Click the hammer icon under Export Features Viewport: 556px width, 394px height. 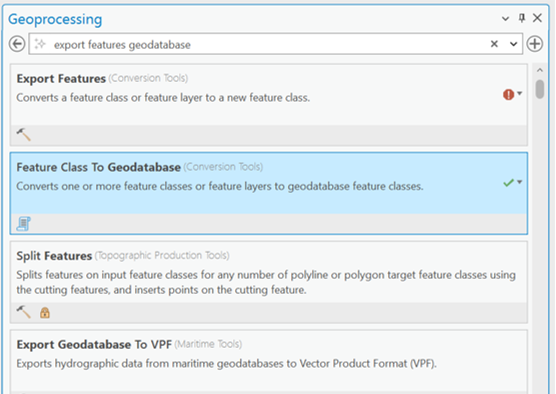pyautogui.click(x=23, y=135)
